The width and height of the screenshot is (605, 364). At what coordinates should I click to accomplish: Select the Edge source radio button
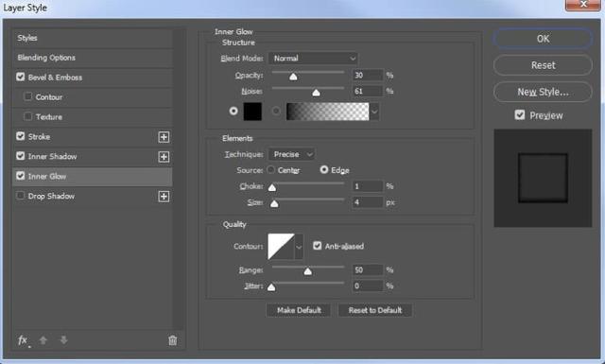324,169
